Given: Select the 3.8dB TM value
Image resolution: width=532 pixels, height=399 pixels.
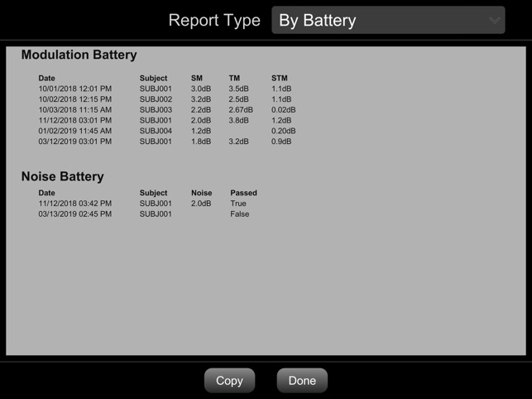Looking at the screenshot, I should 238,120.
